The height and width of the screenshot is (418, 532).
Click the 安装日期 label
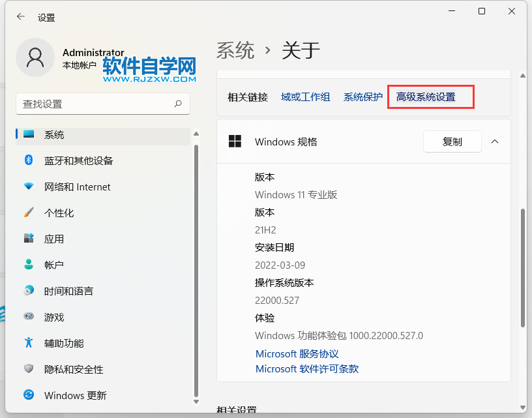tap(274, 247)
